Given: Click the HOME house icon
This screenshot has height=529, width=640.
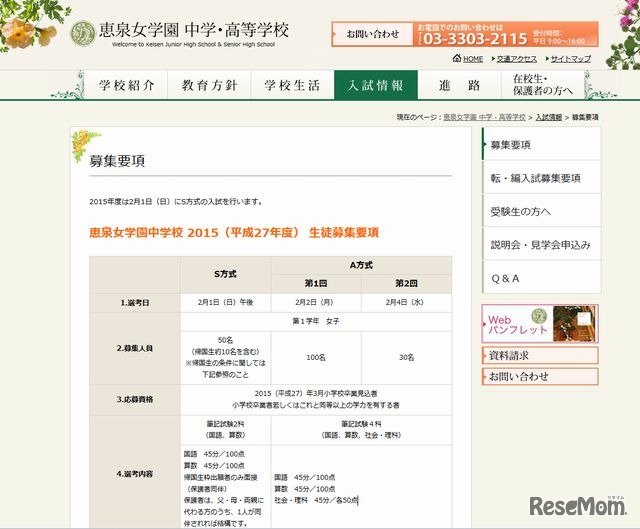Looking at the screenshot, I should (x=457, y=58).
